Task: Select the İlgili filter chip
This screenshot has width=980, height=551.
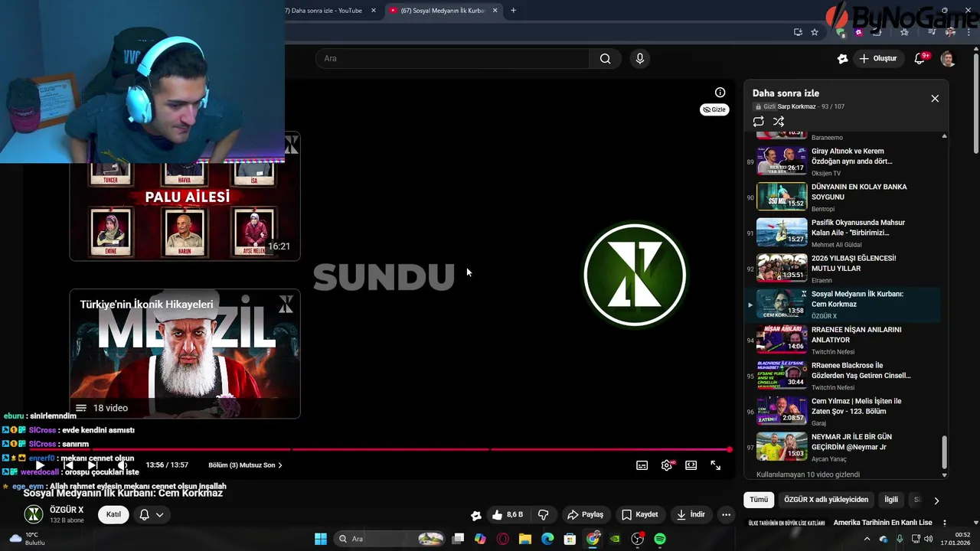Action: 891,500
